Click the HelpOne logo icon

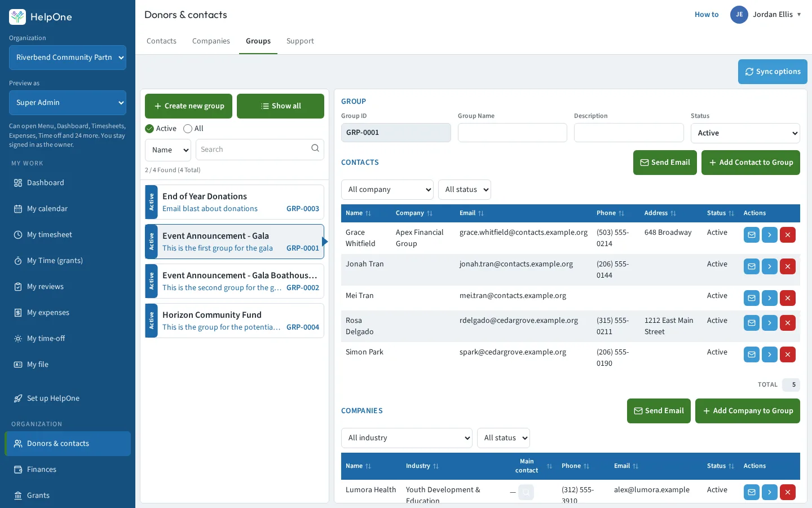[17, 17]
